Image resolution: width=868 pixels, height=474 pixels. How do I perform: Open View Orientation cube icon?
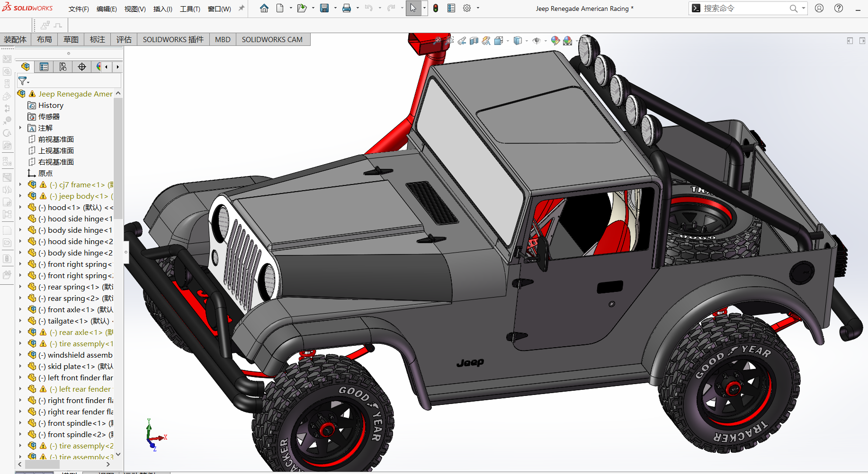tap(499, 41)
